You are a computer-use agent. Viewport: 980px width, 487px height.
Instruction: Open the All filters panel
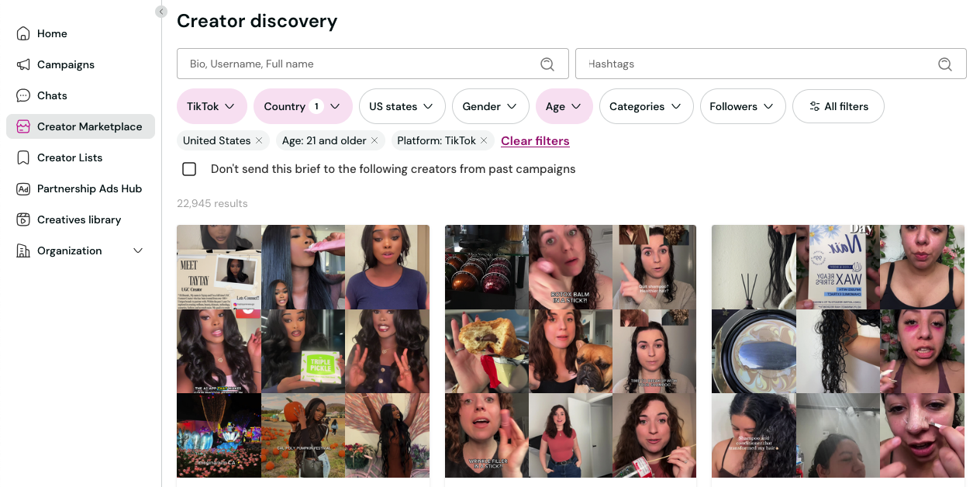click(x=838, y=106)
